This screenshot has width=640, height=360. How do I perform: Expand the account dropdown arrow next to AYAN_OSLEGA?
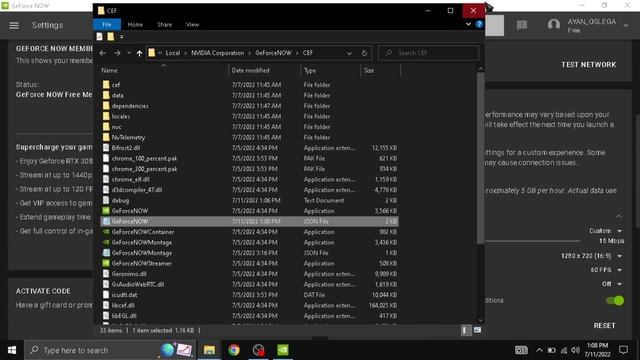coord(626,26)
